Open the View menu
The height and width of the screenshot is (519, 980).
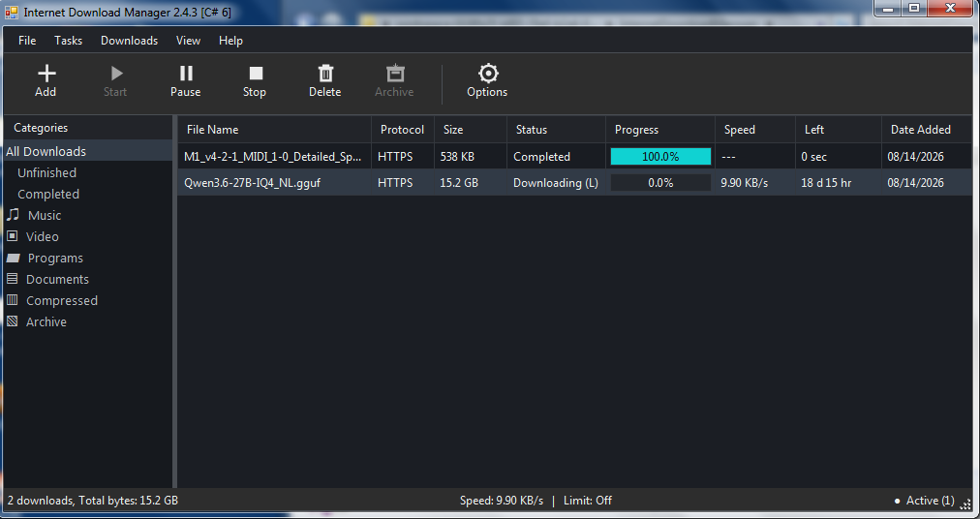[x=188, y=41]
